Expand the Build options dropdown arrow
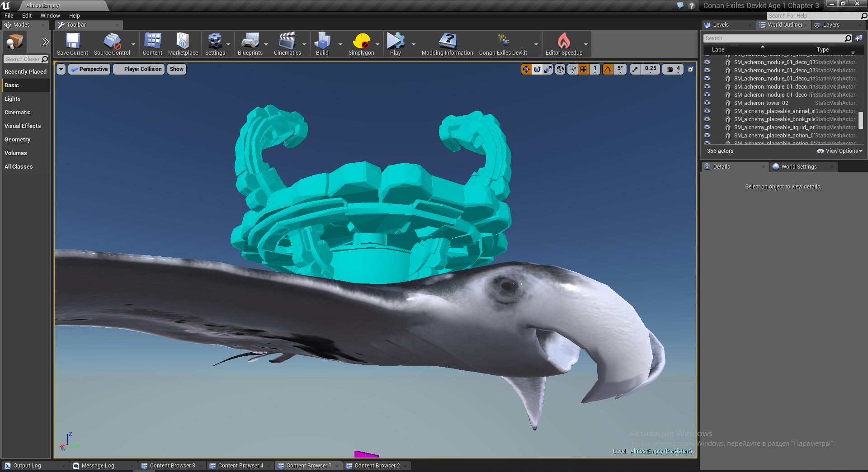Screen dimensions: 868x472 [x=340, y=44]
